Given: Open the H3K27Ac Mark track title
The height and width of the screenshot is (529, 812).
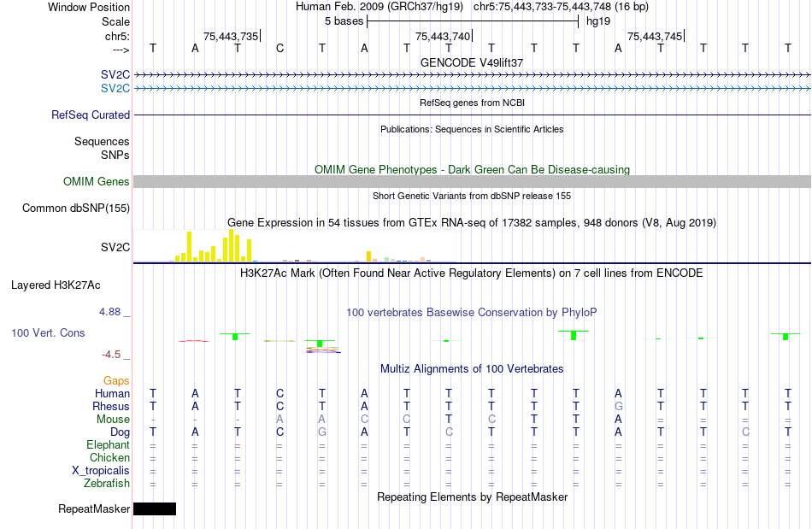Looking at the screenshot, I should pos(472,273).
